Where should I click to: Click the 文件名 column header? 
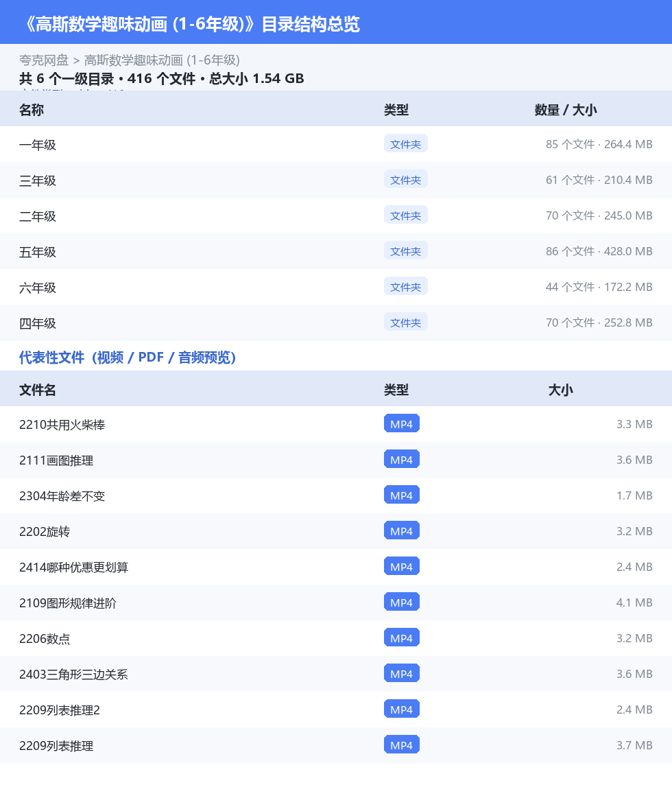click(38, 390)
